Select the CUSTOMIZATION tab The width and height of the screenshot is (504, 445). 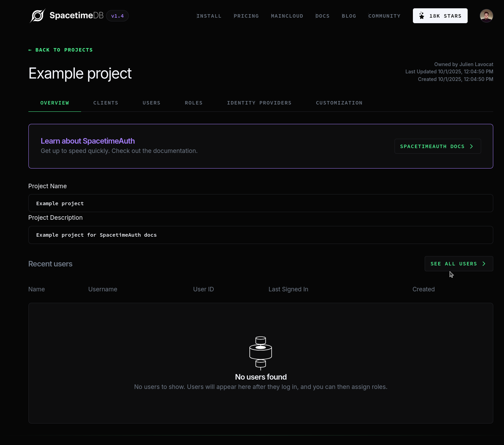click(x=339, y=103)
